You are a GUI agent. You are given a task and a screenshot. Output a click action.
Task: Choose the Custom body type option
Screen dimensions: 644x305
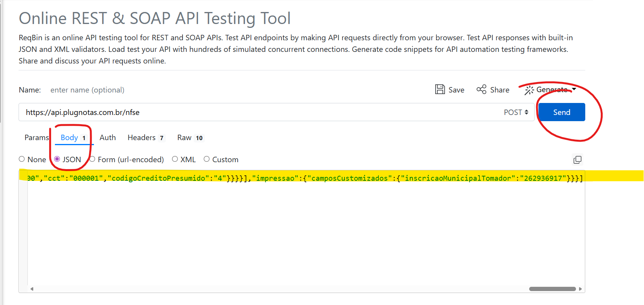point(207,159)
